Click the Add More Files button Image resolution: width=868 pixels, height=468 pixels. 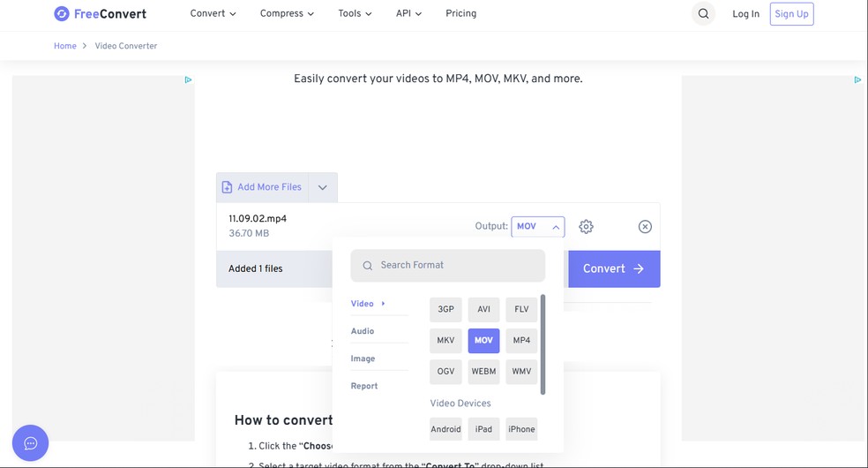(x=262, y=187)
